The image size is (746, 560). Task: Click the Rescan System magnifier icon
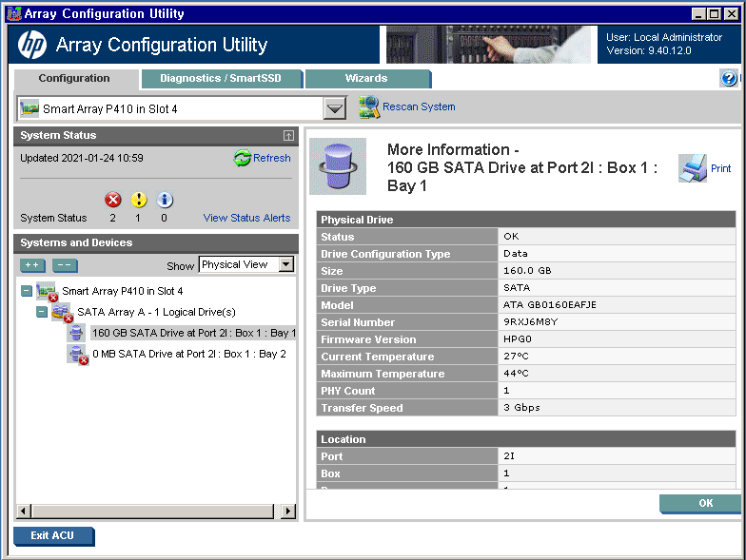point(369,106)
